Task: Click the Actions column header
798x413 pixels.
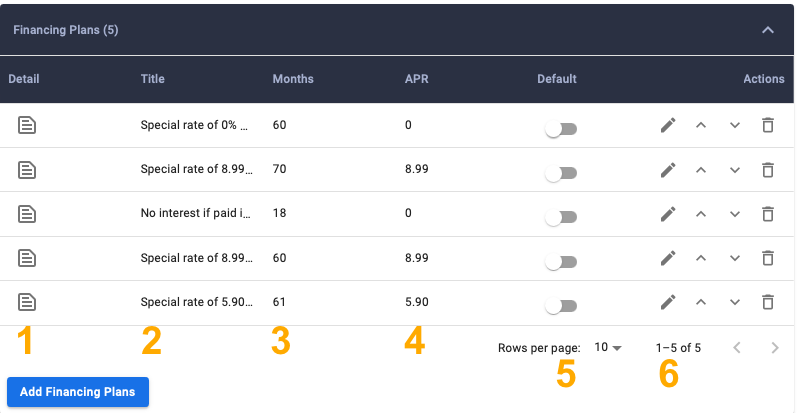Action: click(x=764, y=79)
